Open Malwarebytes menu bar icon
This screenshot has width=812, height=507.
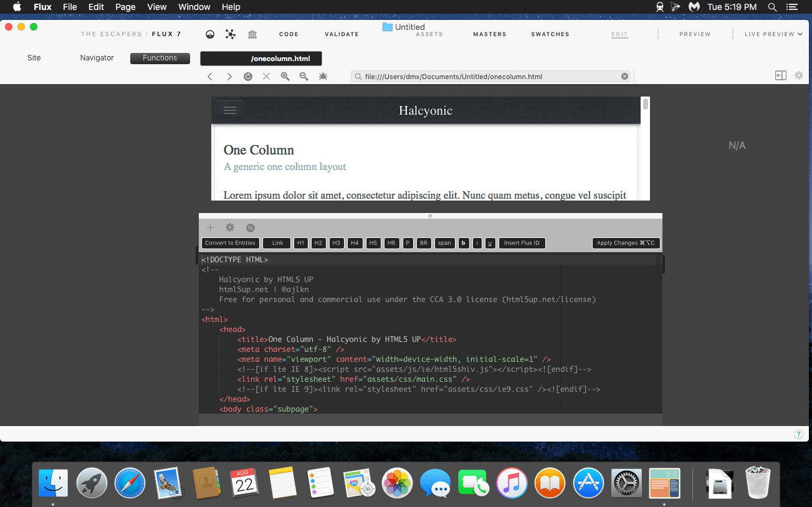click(x=694, y=7)
